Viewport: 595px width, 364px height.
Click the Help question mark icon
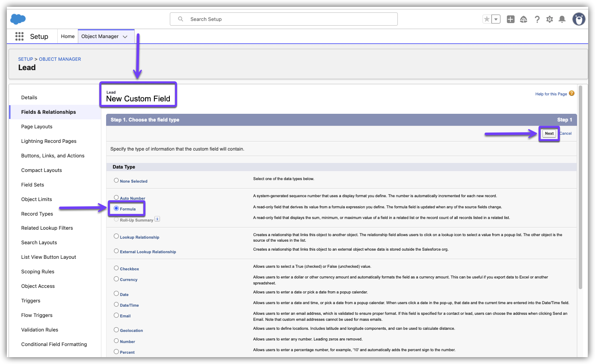tap(537, 19)
